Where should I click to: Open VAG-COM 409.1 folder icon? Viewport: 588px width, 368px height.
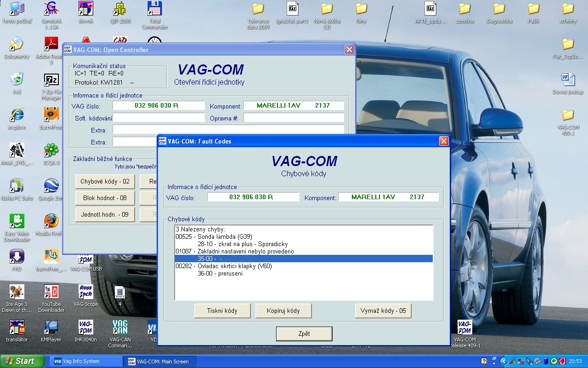pos(568,121)
